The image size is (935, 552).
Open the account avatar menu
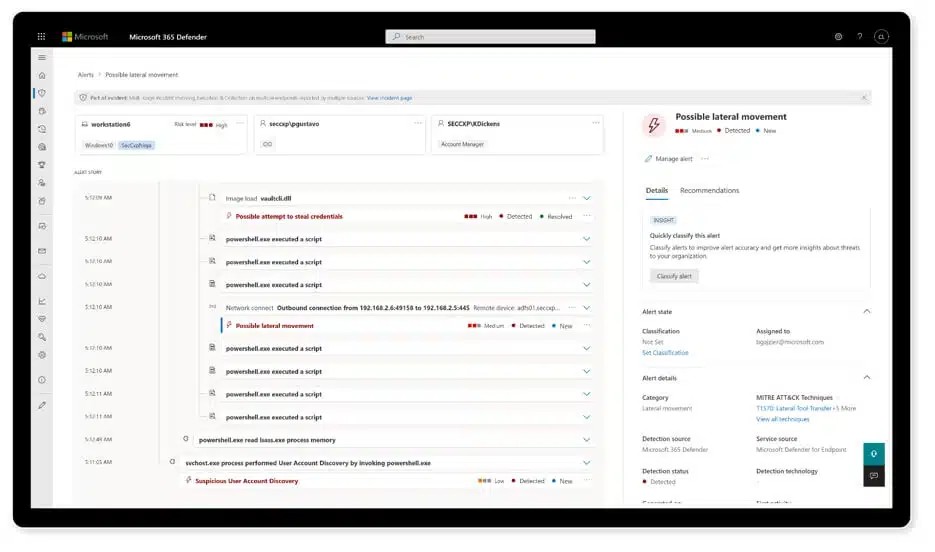881,36
